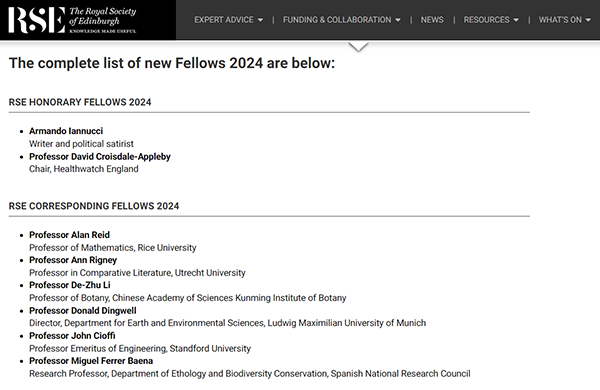
Task: Expand the Funding & Collaboration dropdown arrow
Action: coord(398,20)
